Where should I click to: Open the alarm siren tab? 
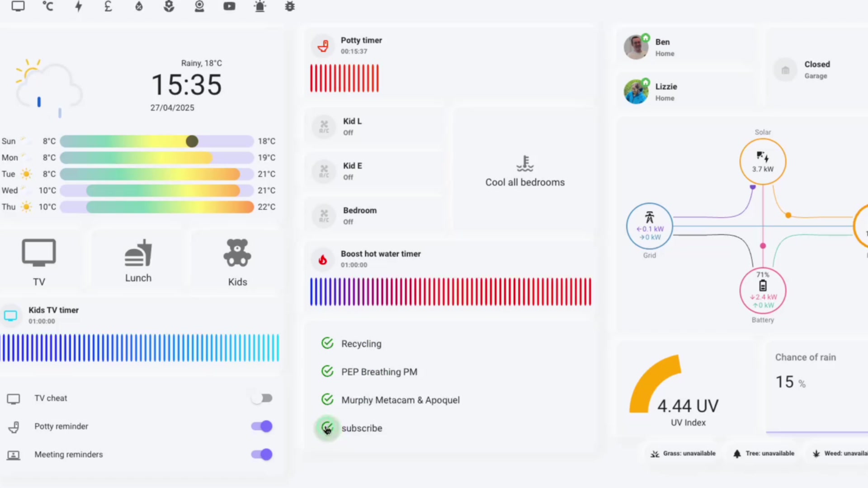(260, 6)
